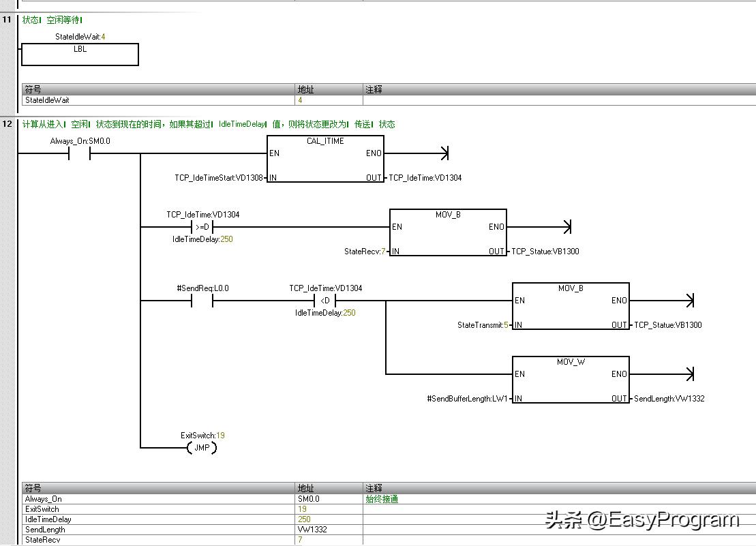
Task: Click address cell 4 of StateIdleWait row
Action: pyautogui.click(x=329, y=100)
